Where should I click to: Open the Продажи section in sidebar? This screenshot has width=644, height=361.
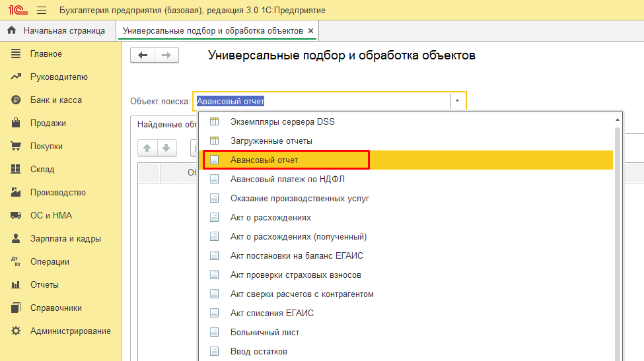point(48,123)
